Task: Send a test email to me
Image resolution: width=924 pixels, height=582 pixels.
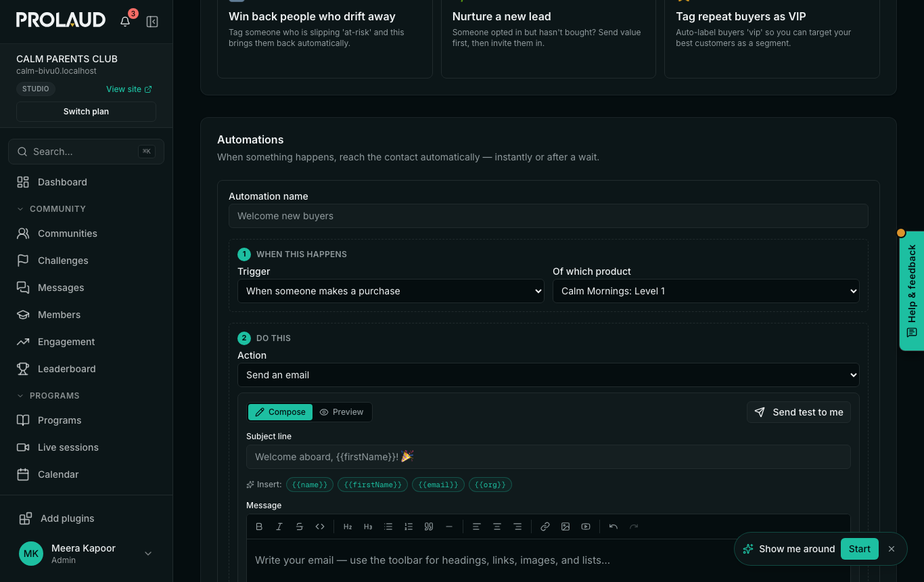Action: (x=799, y=412)
